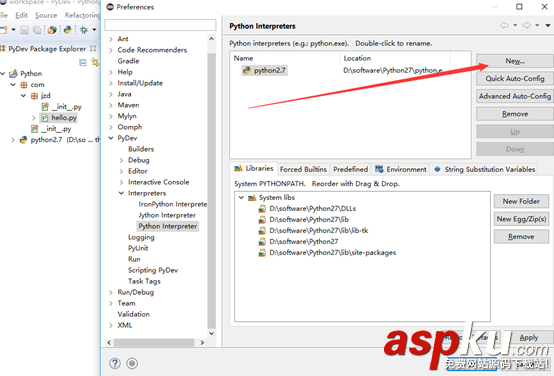Expand the Mylyn preferences node

pyautogui.click(x=111, y=116)
